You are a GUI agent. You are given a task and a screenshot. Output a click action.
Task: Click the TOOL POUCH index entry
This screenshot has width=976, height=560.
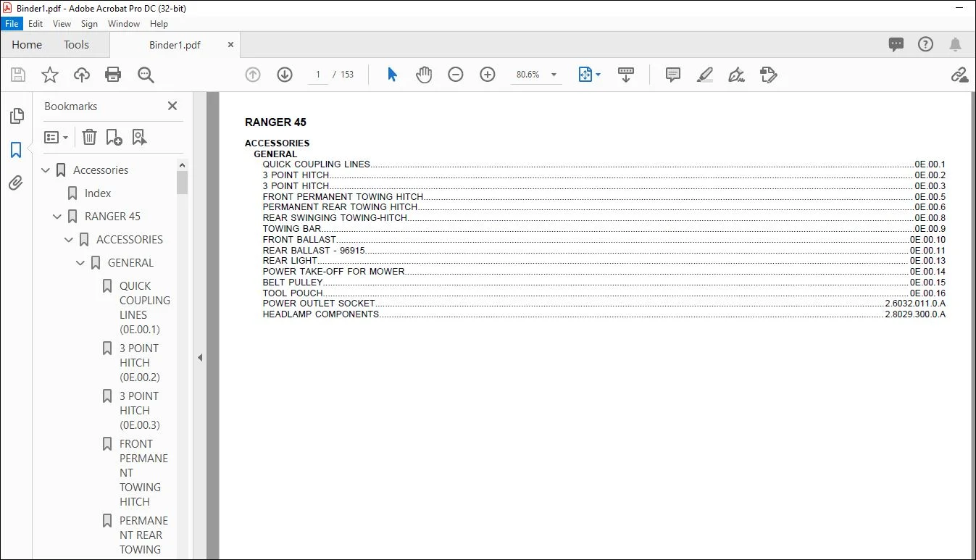coord(293,293)
